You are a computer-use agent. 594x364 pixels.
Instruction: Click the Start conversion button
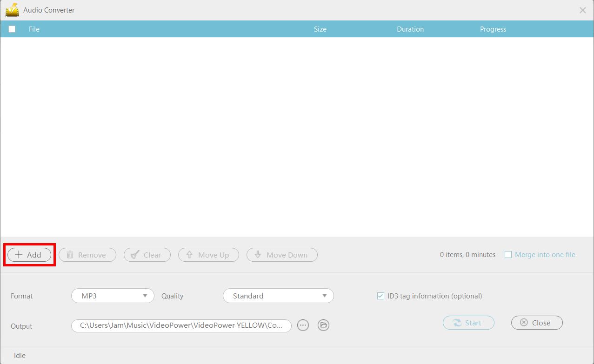tap(468, 323)
